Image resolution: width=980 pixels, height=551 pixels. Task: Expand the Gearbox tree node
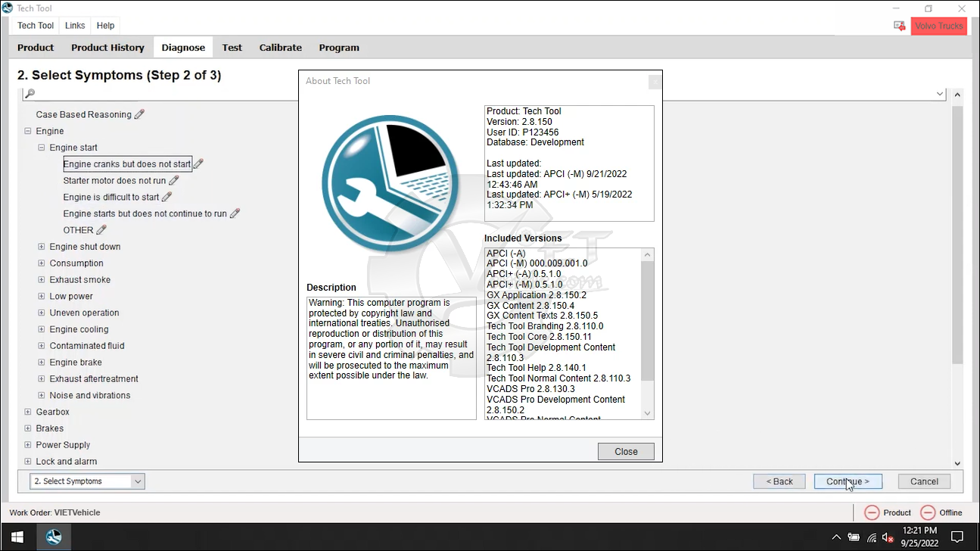(x=28, y=412)
